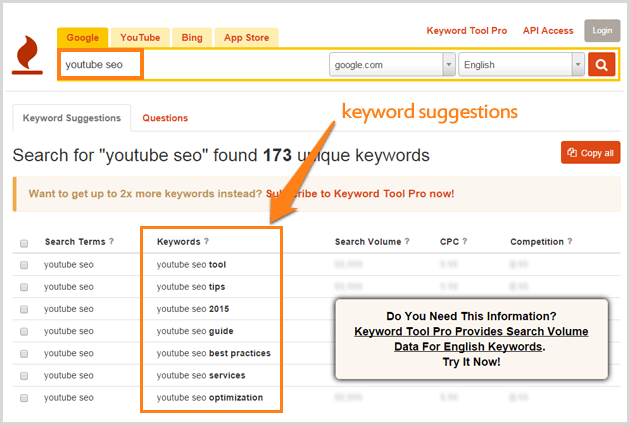Click keyword youtube seo best practices
Image resolution: width=630 pixels, height=425 pixels.
click(x=214, y=353)
